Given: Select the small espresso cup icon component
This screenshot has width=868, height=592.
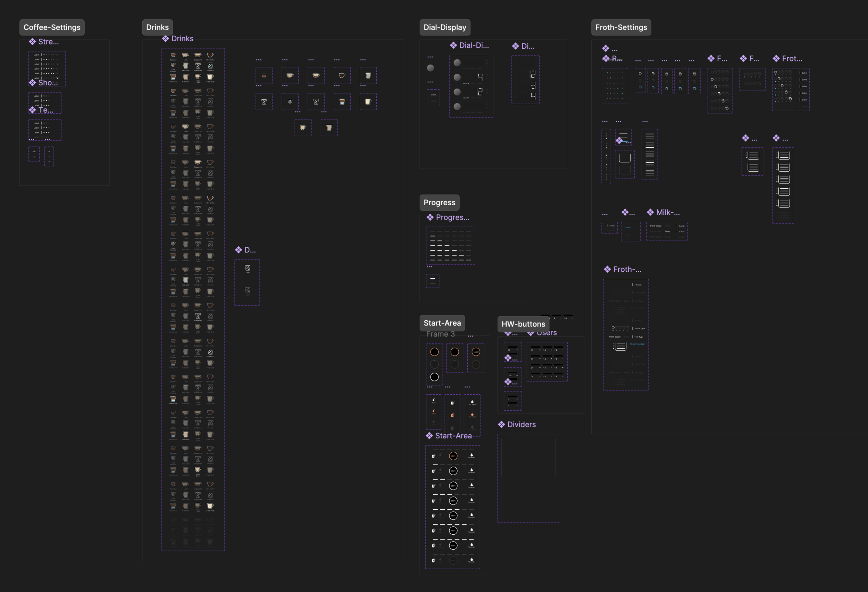Looking at the screenshot, I should pos(264,75).
